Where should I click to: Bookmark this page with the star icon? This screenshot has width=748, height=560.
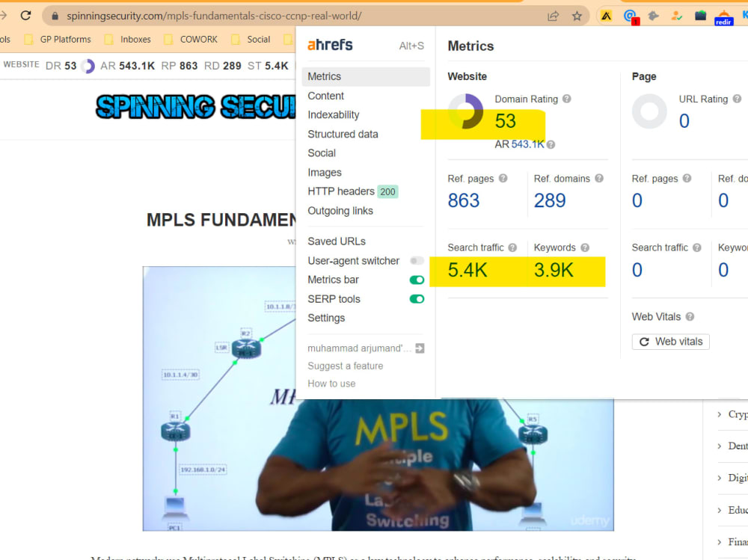(577, 16)
